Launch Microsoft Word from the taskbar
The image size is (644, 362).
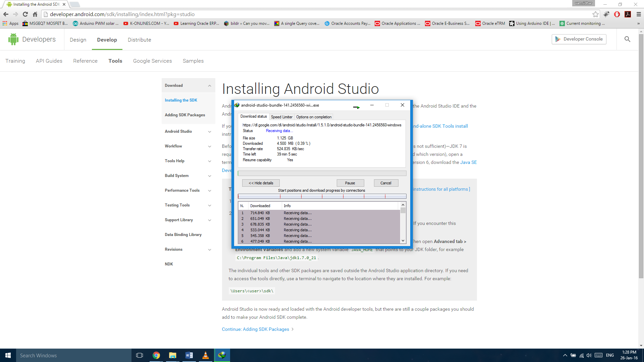(189, 355)
